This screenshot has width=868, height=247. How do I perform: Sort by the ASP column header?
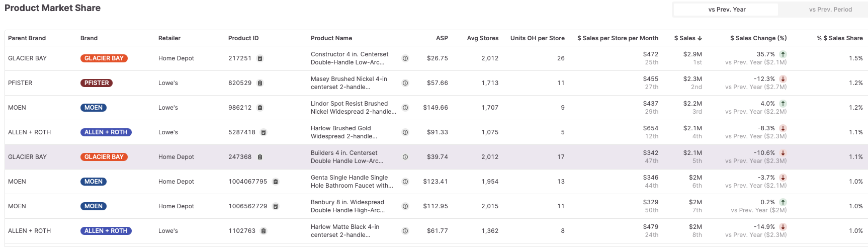point(442,38)
